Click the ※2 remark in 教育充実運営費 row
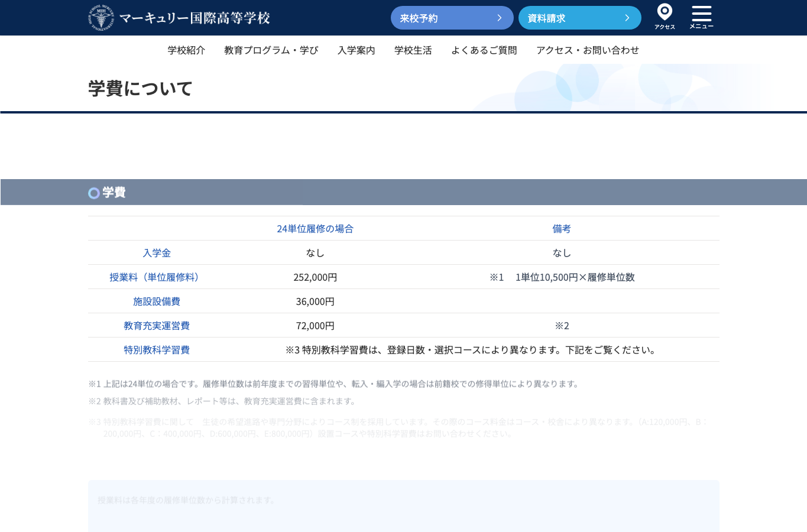Screen dimensions: 807x532 pos(562,326)
